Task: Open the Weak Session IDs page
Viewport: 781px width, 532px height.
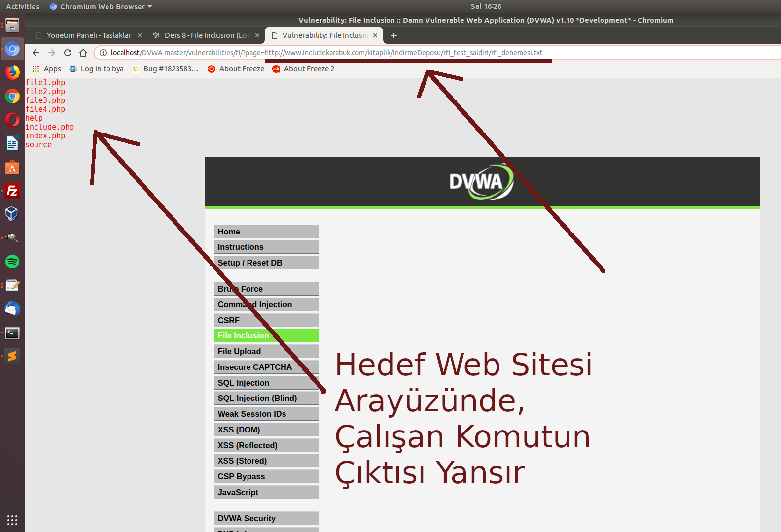Action: 266,414
